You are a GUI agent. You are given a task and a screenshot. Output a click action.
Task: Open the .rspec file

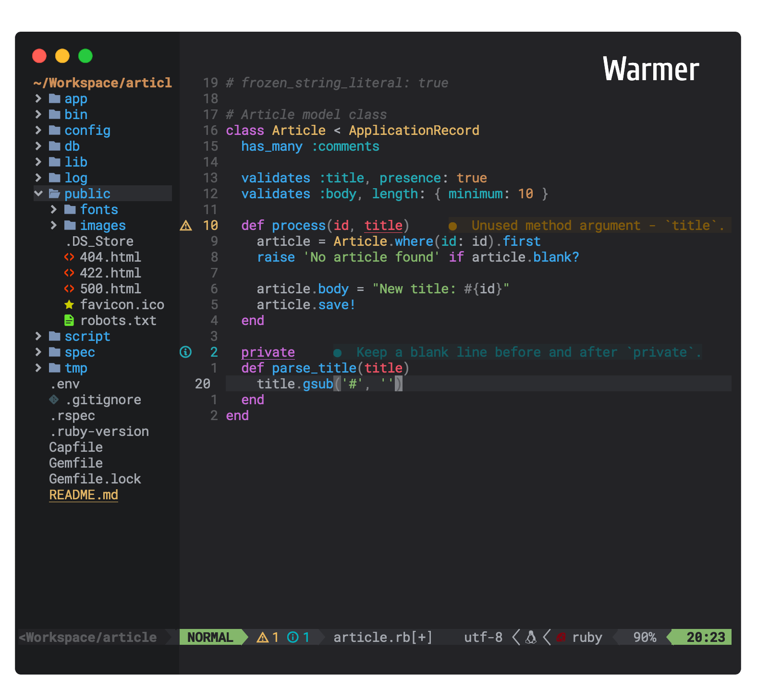pyautogui.click(x=72, y=415)
